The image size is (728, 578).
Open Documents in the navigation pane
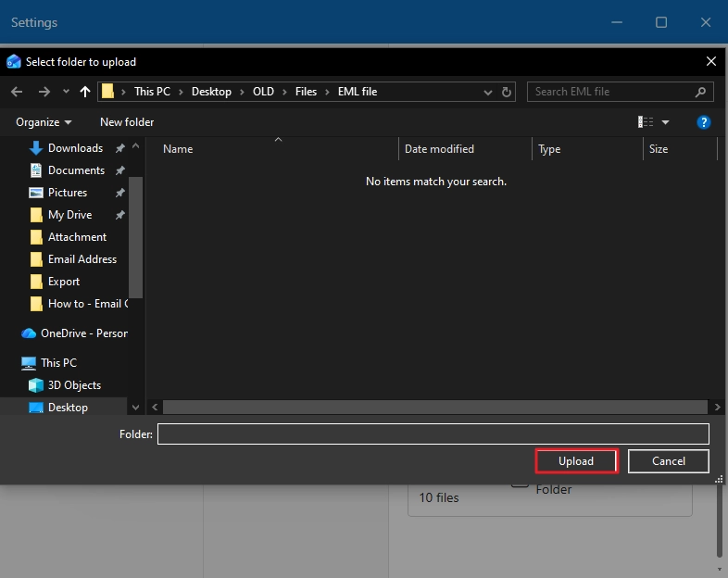(x=76, y=170)
